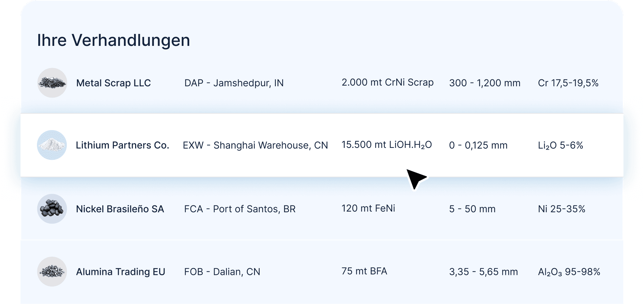Click the 75 mt BFA quantity
The image size is (644, 304).
click(x=364, y=271)
